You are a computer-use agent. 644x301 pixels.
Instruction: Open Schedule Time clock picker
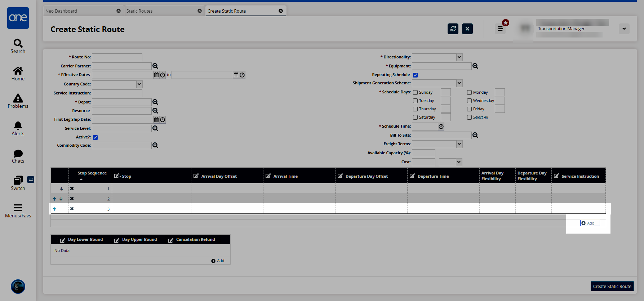click(x=441, y=127)
